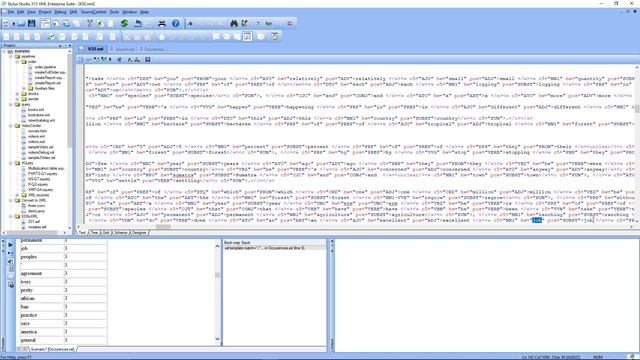The width and height of the screenshot is (640, 360).
Task: Switch to the Text view tab
Action: 82,232
